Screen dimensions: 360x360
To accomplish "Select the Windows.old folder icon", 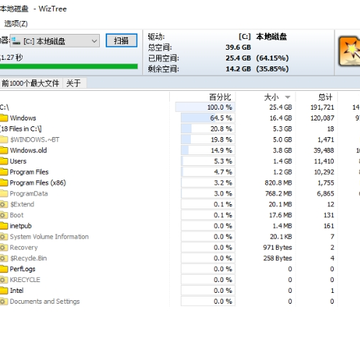I will 3,150.
